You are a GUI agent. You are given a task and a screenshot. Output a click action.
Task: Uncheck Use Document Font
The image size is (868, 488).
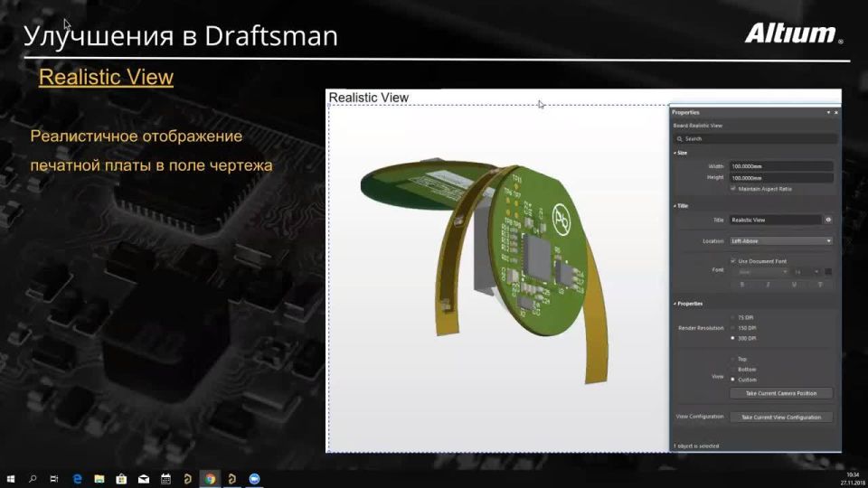point(733,260)
